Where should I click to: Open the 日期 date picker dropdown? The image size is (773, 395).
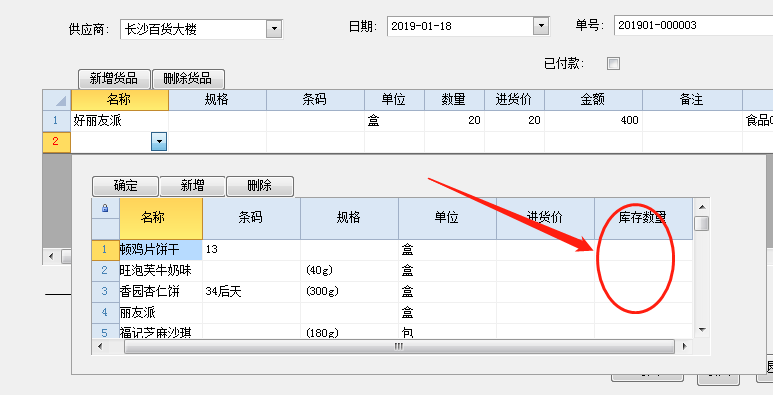pos(541,26)
